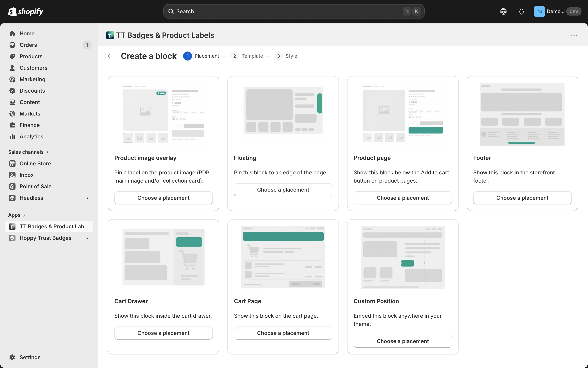Select the Template step
This screenshot has width=588, height=368.
coord(247,56)
